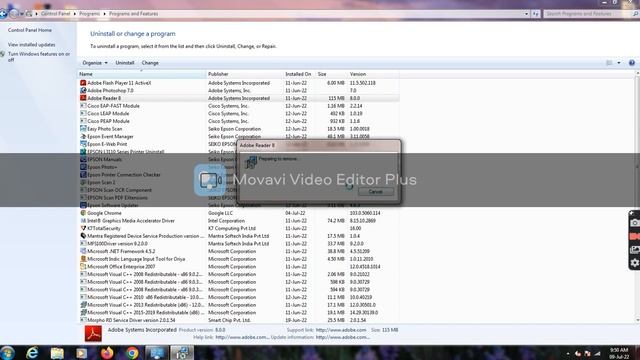Image resolution: width=640 pixels, height=360 pixels.
Task: Select the Google Chrome program icon in list
Action: click(83, 213)
